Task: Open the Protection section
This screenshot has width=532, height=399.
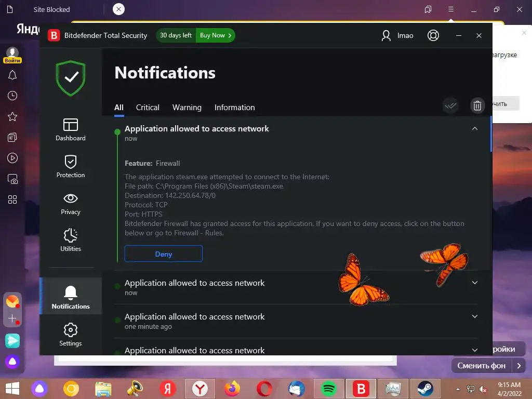Action: [71, 166]
